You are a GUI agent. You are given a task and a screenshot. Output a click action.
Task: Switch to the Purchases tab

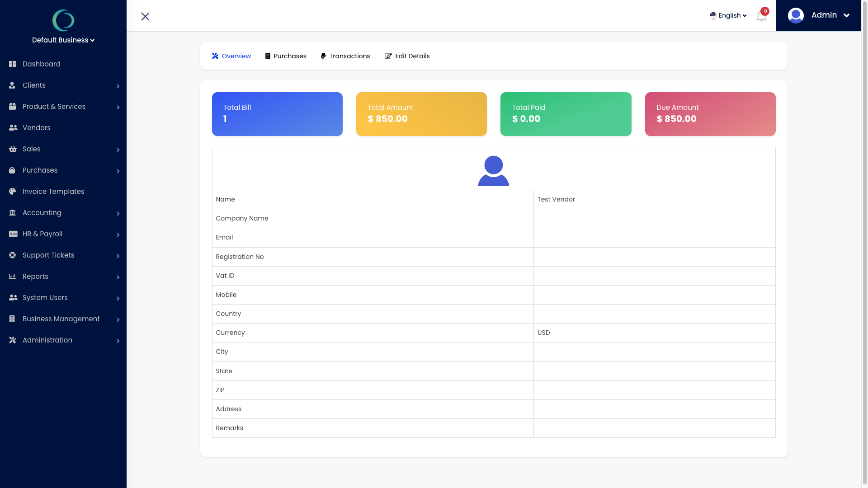290,56
